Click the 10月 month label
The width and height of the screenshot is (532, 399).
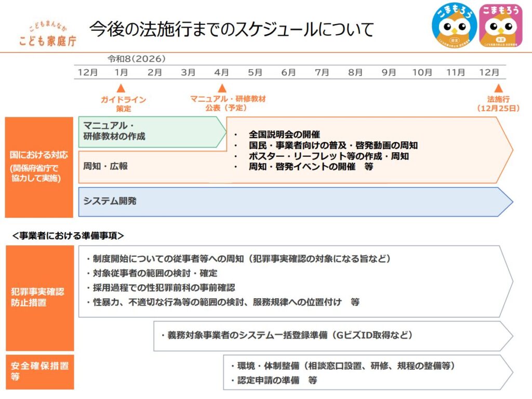[422, 72]
